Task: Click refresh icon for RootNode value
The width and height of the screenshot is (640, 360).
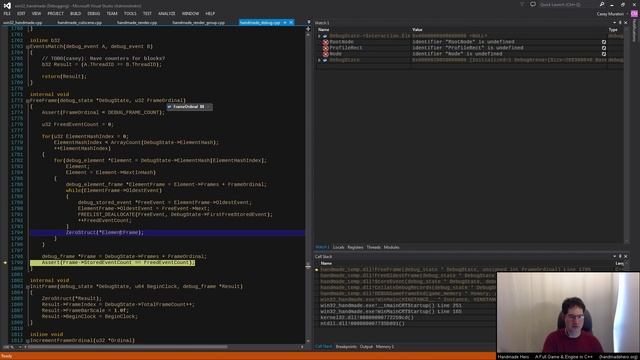Action: click(604, 42)
